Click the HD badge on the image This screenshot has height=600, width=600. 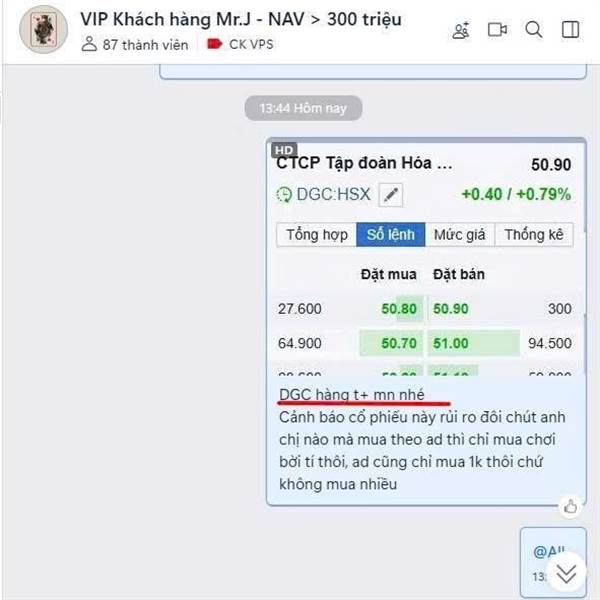pos(284,150)
